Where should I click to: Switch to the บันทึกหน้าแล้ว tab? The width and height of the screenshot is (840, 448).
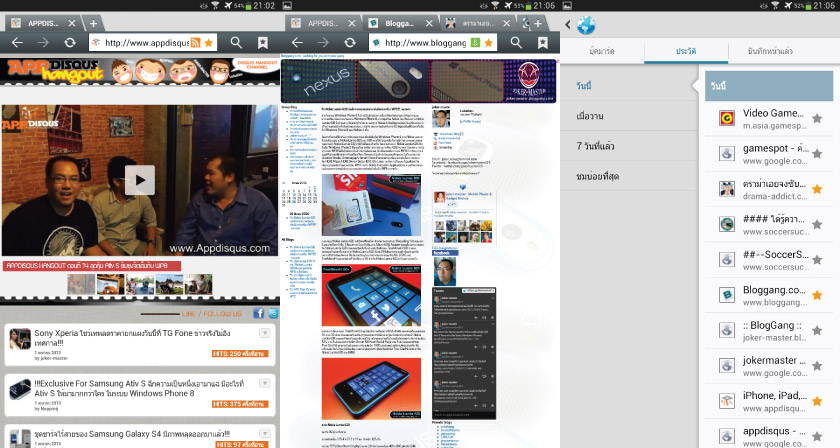pos(770,51)
